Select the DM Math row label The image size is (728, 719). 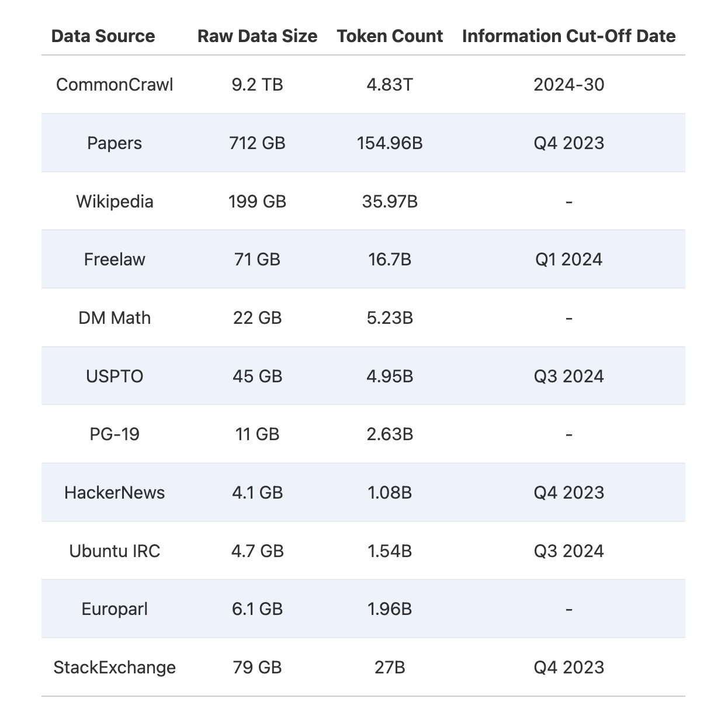[x=115, y=318]
